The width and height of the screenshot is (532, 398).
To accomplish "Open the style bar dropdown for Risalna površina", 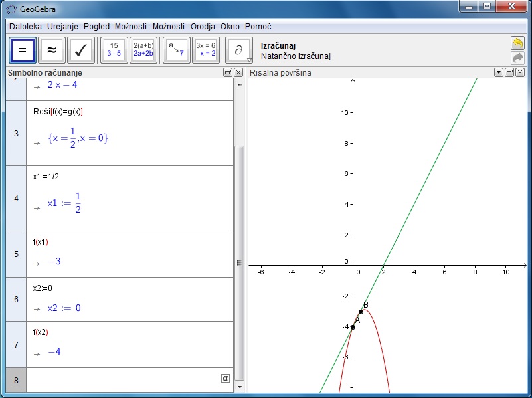I will pos(499,72).
